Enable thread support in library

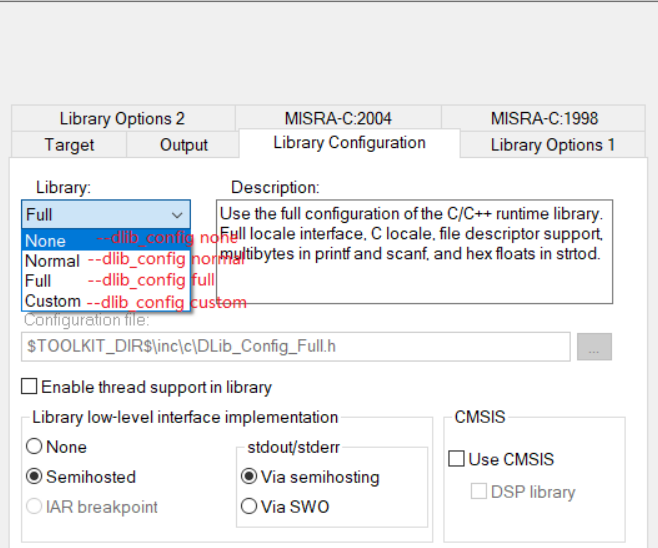click(x=29, y=387)
